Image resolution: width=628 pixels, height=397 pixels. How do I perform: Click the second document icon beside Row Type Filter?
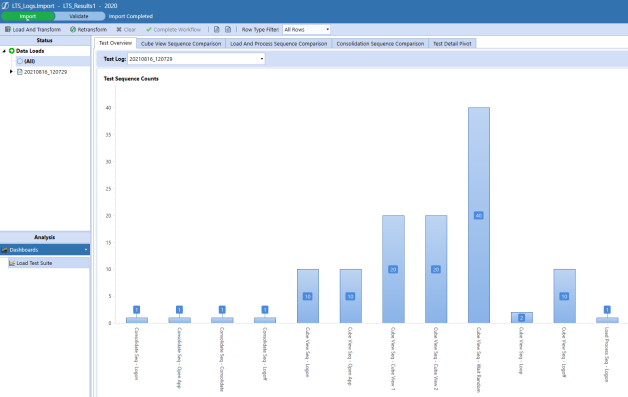[x=228, y=29]
